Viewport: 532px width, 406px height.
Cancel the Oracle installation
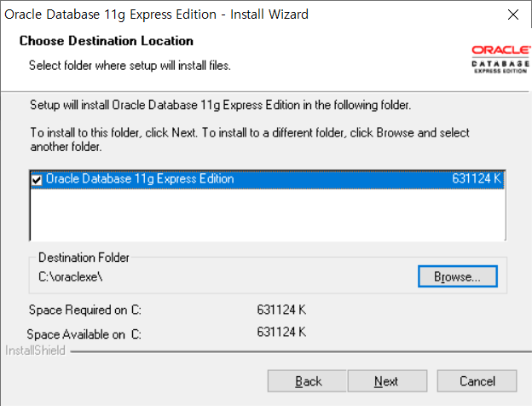[477, 381]
